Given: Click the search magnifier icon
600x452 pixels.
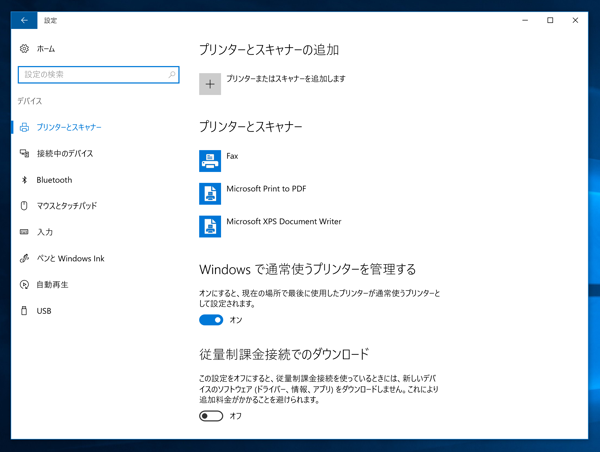Looking at the screenshot, I should pyautogui.click(x=172, y=74).
